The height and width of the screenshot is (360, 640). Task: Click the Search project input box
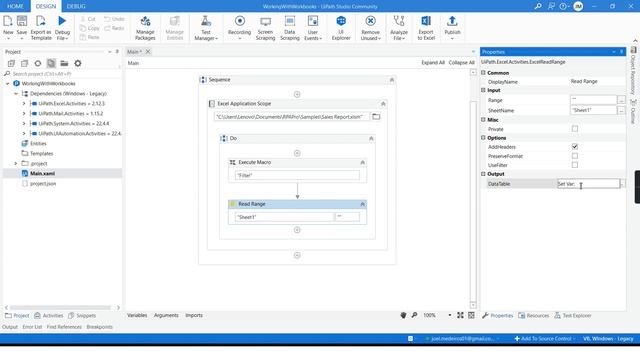(x=61, y=74)
